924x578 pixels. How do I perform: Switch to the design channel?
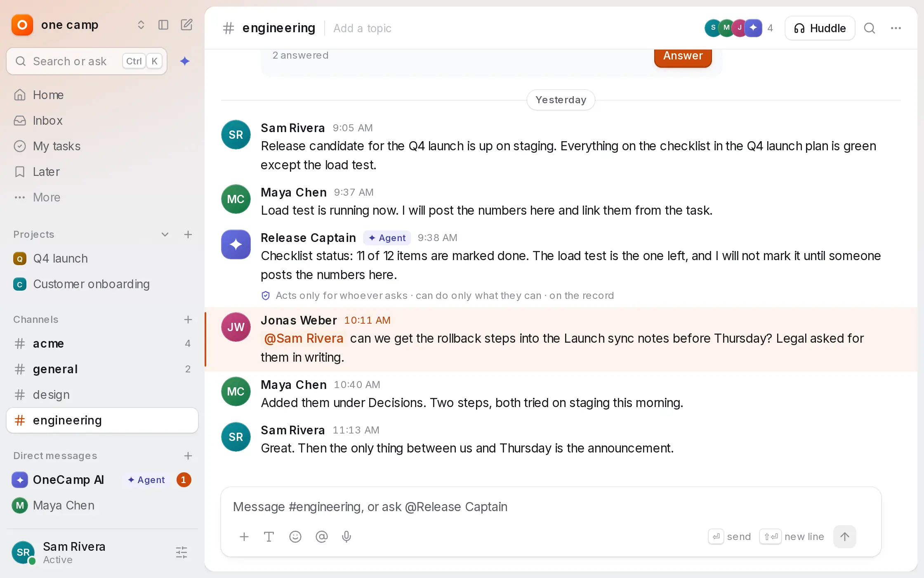click(x=102, y=395)
